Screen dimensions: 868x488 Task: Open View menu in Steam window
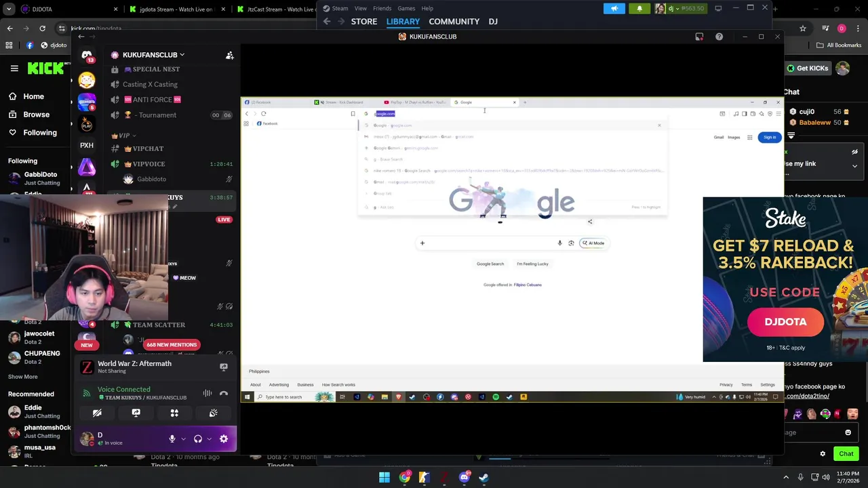[x=361, y=8]
